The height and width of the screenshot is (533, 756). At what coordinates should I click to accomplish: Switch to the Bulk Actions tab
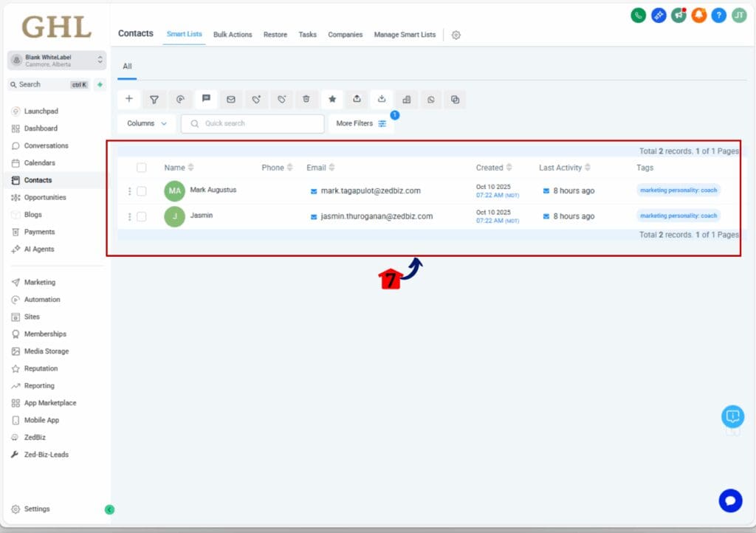tap(233, 35)
